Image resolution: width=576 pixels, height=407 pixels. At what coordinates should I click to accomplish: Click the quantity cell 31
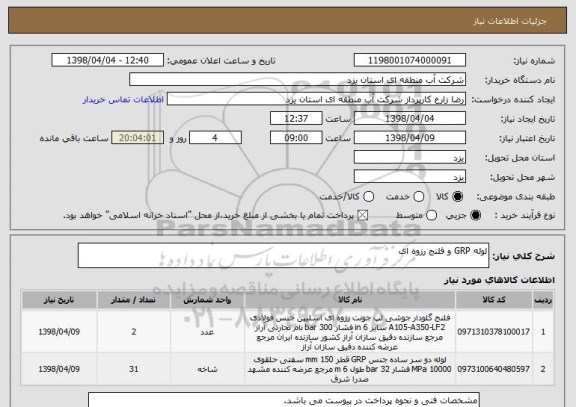[134, 369]
